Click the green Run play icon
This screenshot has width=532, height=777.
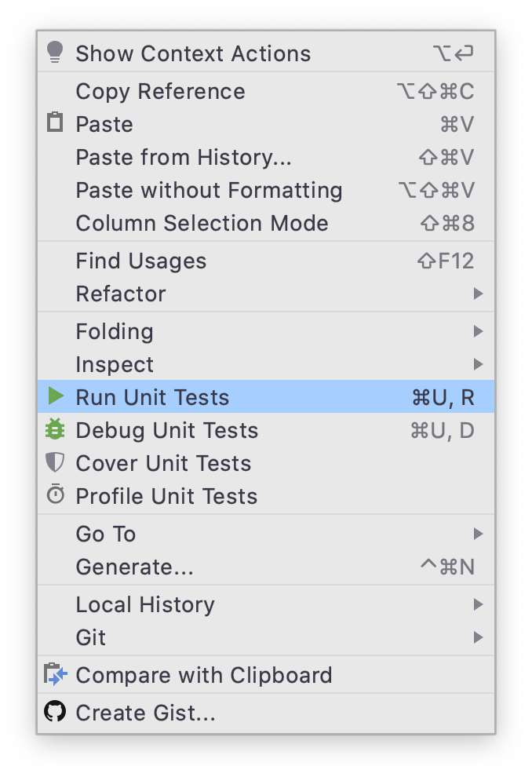(55, 396)
